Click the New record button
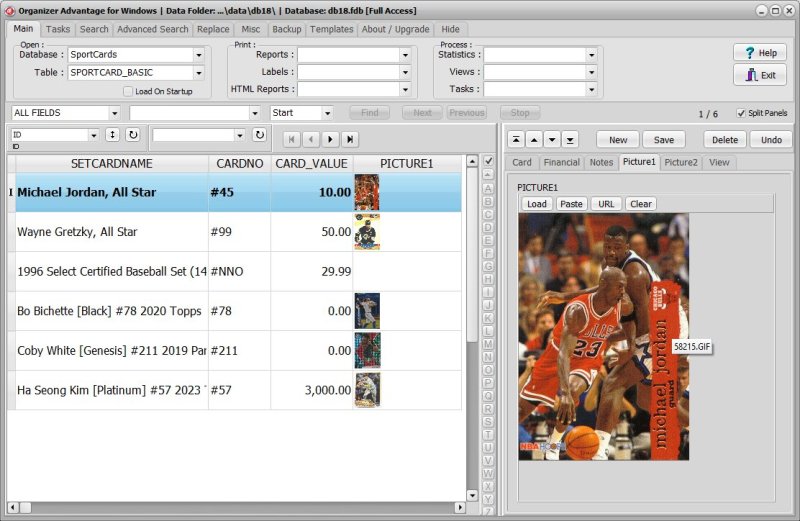Viewport: 800px width, 521px height. (618, 140)
